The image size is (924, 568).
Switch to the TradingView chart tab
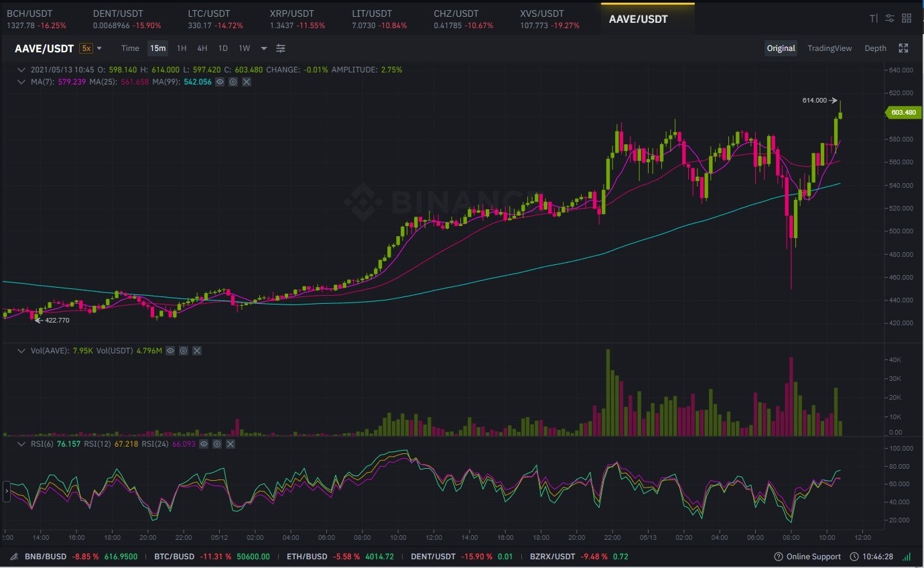[830, 48]
